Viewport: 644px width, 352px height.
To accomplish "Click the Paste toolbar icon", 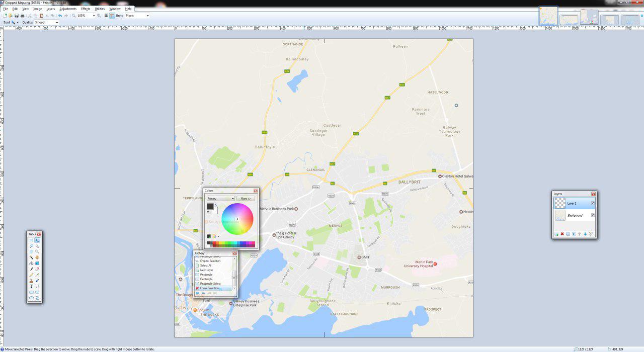I will (x=41, y=16).
